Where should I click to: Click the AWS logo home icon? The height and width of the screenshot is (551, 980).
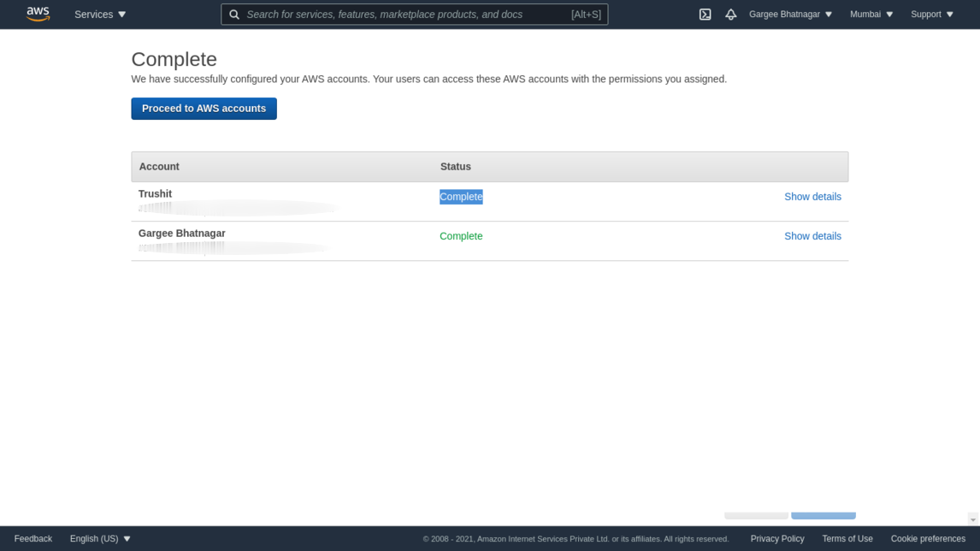click(38, 14)
